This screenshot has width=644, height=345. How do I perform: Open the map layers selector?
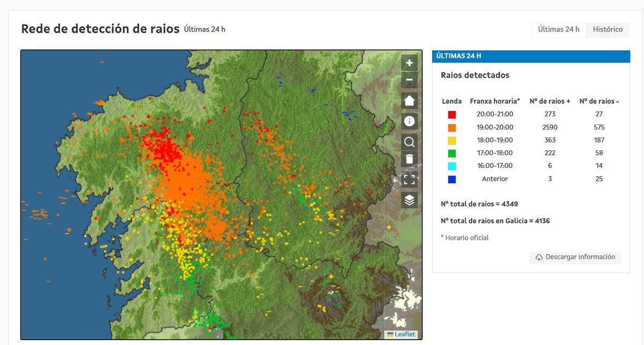click(x=409, y=200)
